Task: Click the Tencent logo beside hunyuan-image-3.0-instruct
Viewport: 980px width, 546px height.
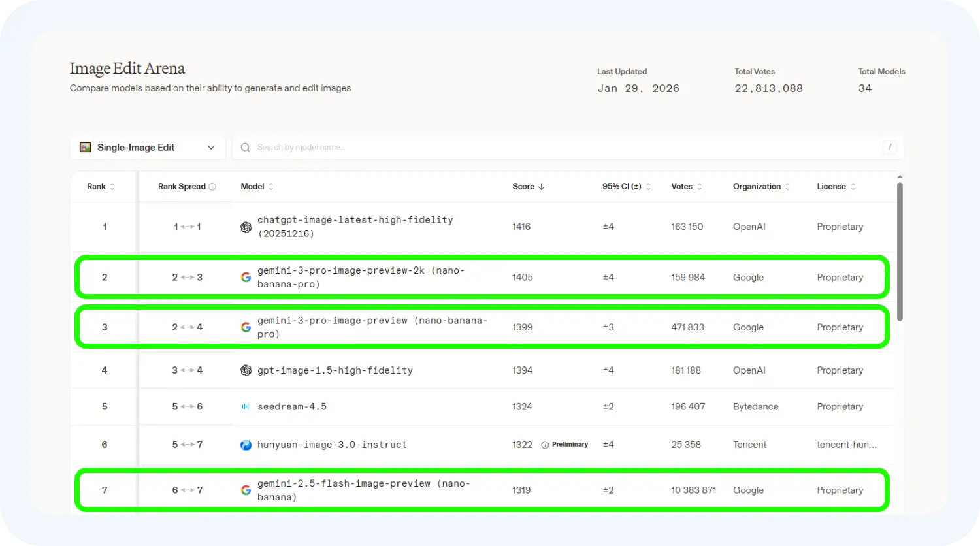Action: [246, 445]
